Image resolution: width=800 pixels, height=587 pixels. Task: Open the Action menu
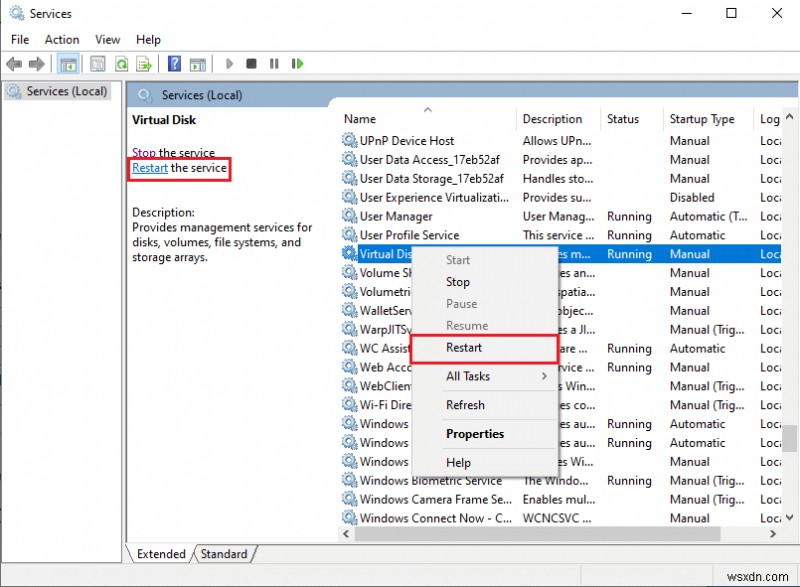click(62, 39)
